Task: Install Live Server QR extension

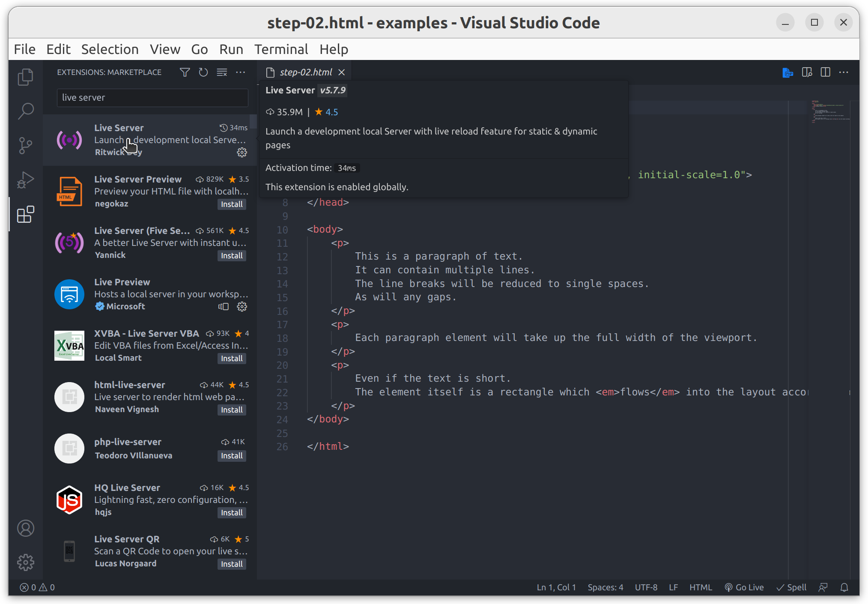Action: pyautogui.click(x=232, y=564)
